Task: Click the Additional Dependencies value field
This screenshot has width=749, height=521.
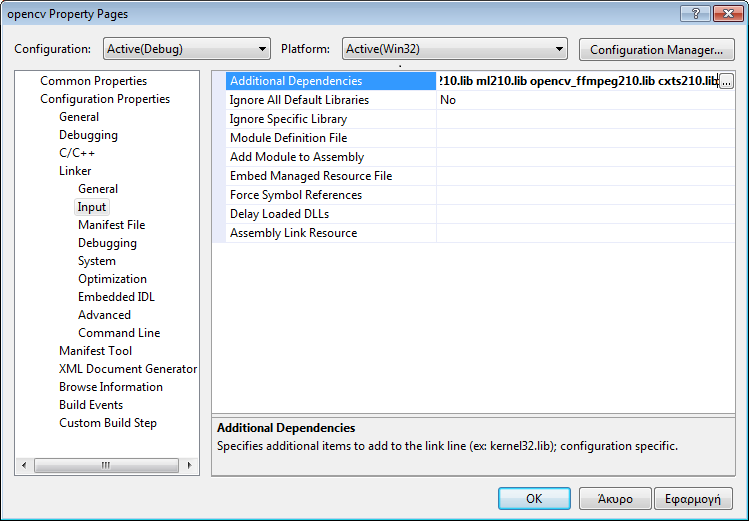Action: point(578,81)
